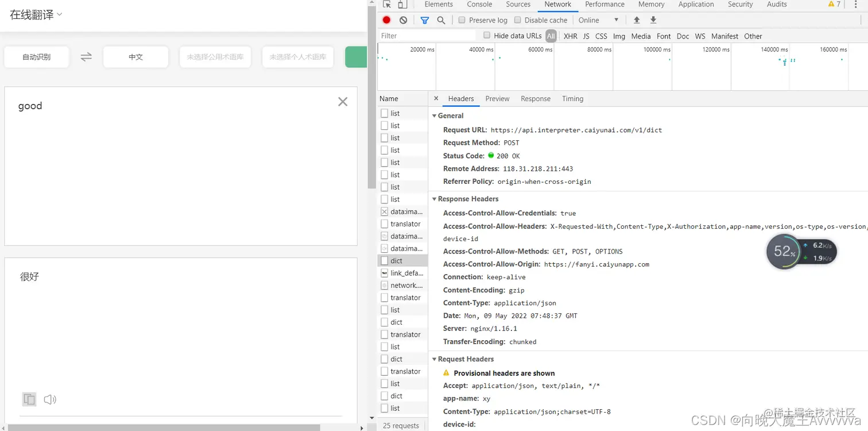Toggle the device toolbar icon
868x431 pixels.
402,5
